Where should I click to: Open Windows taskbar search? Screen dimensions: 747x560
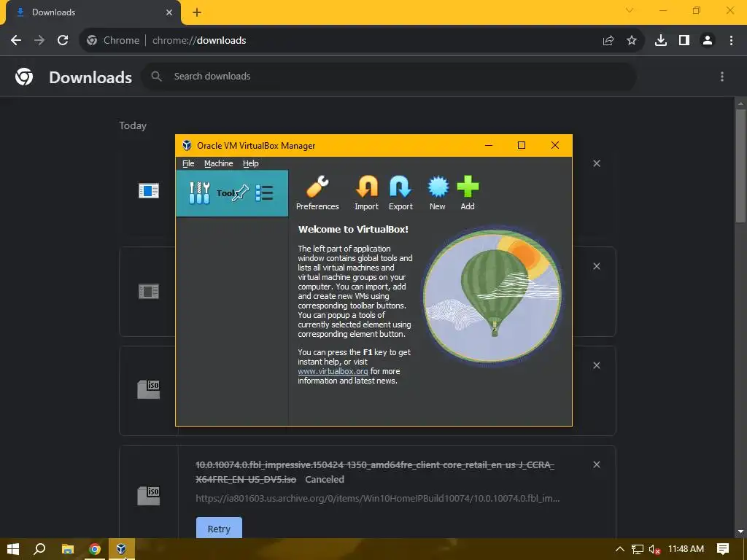(40, 549)
